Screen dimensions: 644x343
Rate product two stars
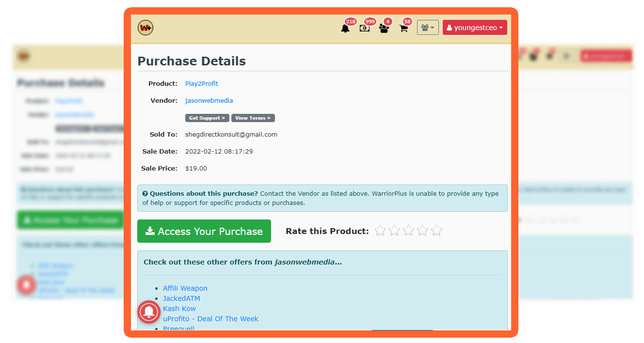pyautogui.click(x=394, y=231)
